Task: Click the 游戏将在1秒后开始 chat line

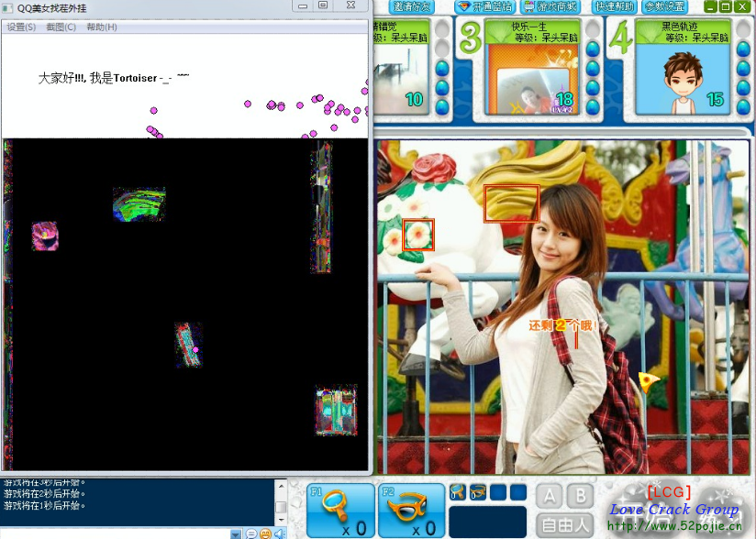Action: click(45, 506)
